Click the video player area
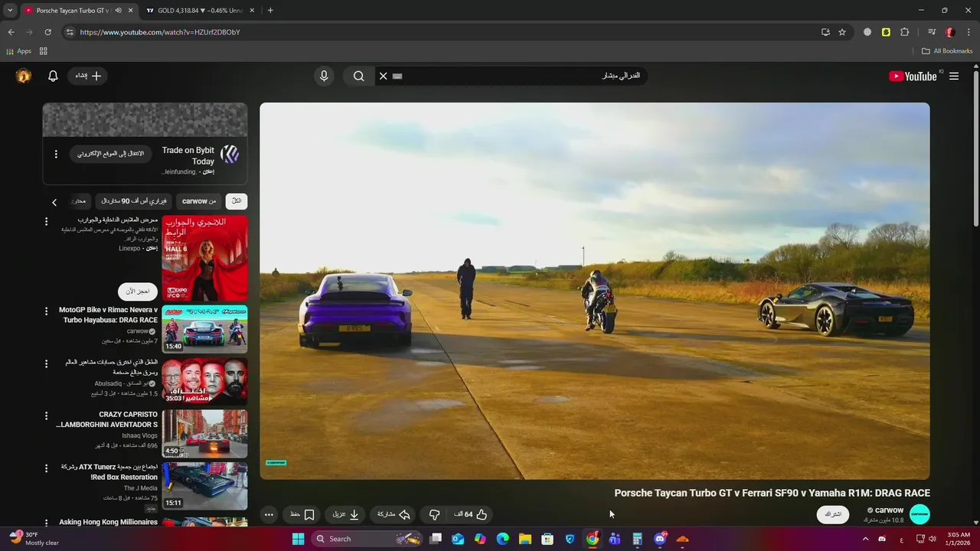 595,291
